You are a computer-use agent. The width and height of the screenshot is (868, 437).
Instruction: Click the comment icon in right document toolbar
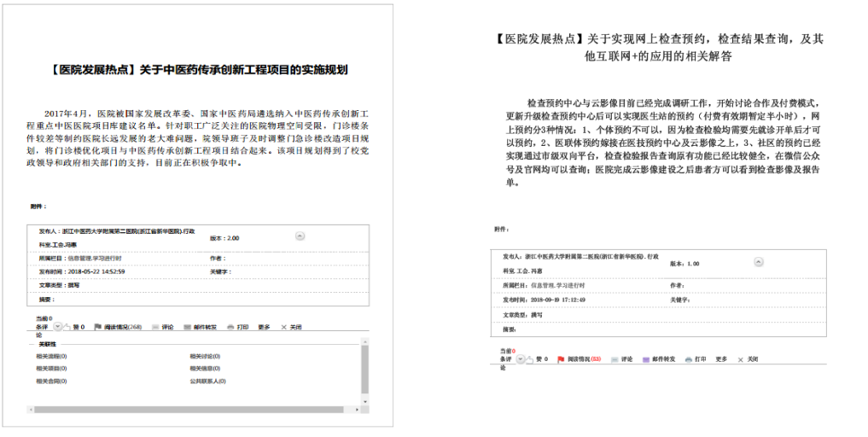tap(615, 359)
